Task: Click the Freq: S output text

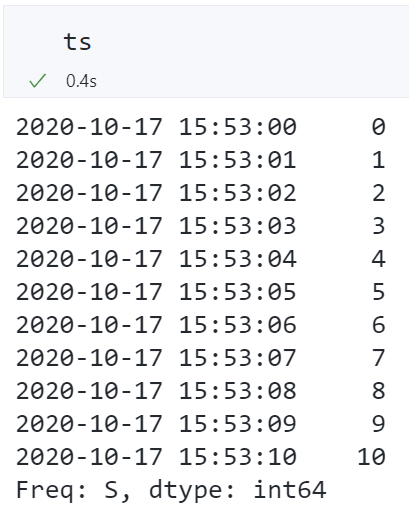Action: tap(73, 490)
